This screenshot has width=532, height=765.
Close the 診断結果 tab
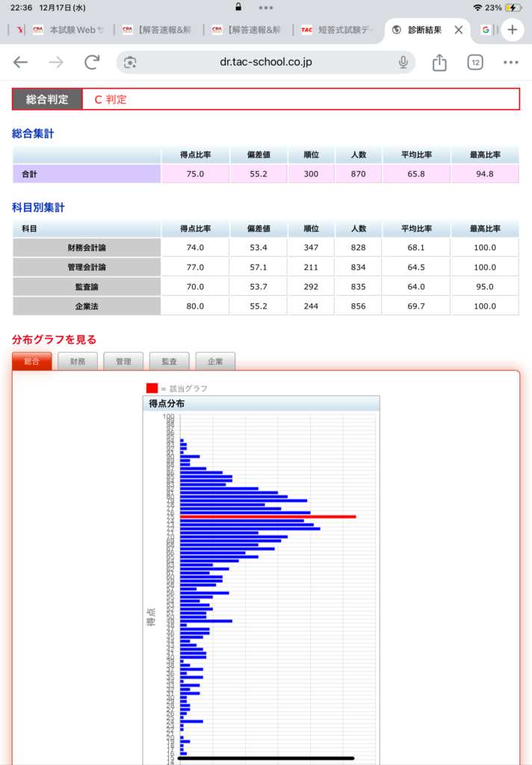pos(459,31)
